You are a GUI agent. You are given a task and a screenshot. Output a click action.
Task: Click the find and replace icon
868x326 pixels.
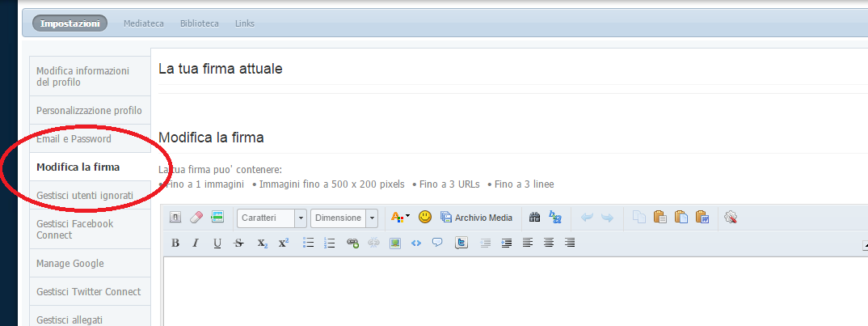click(554, 218)
